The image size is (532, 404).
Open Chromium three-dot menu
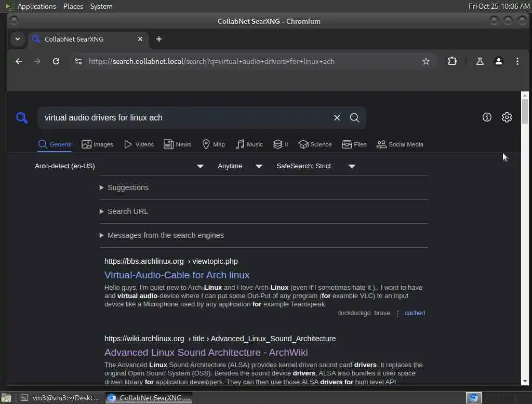tap(517, 61)
